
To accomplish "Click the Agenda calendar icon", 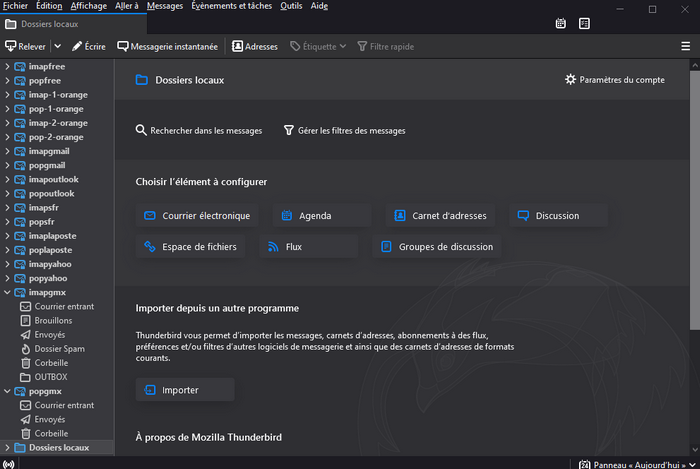I will [x=287, y=216].
